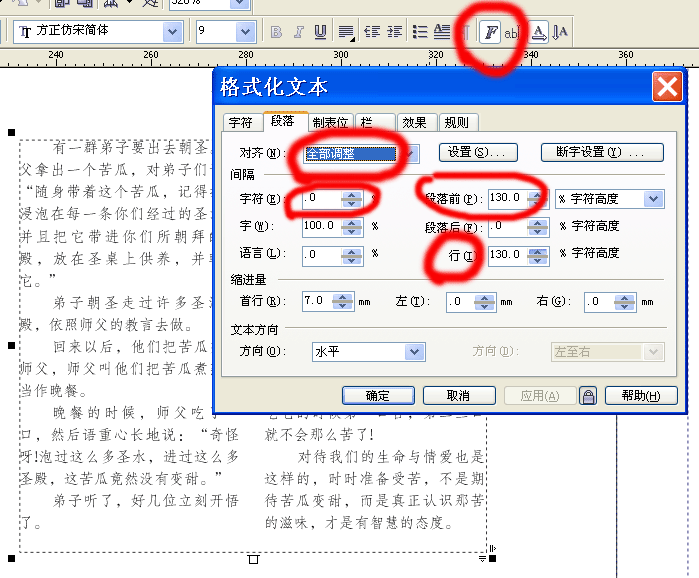This screenshot has height=578, width=699.
Task: Open the font size dropdown showing 9
Action: pyautogui.click(x=245, y=32)
